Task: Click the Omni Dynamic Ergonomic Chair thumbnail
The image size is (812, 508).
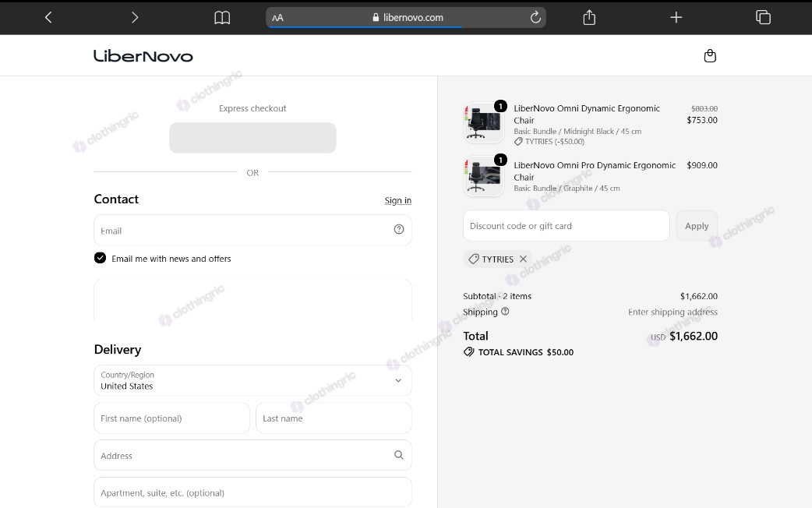Action: tap(484, 122)
